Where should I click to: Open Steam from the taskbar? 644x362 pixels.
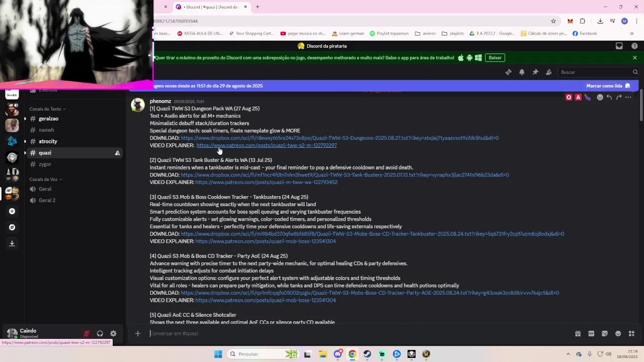tap(367, 354)
